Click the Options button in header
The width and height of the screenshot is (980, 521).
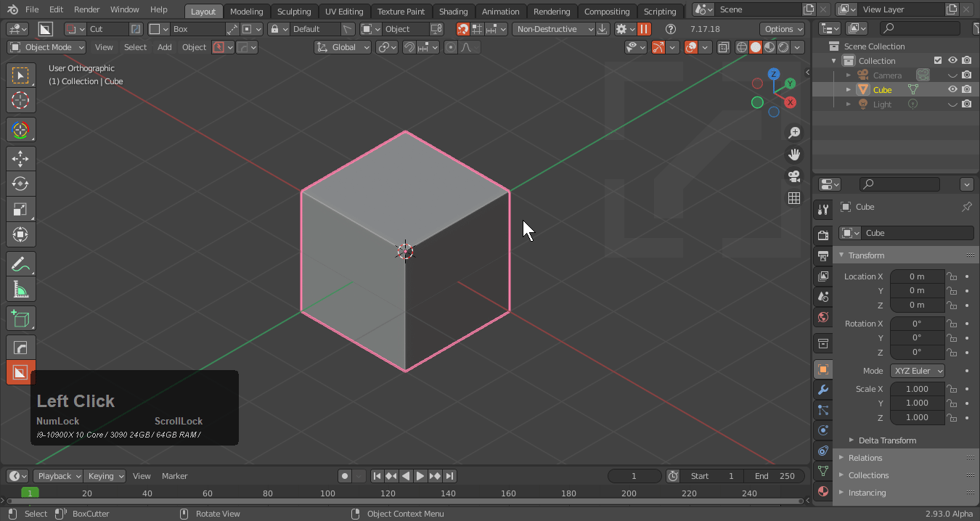tap(783, 29)
